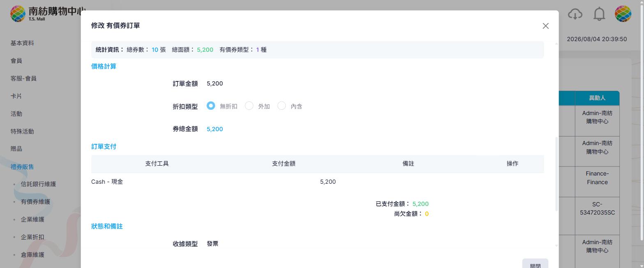The width and height of the screenshot is (644, 268).
Task: Select the 外加 discount radio option
Action: coord(249,106)
